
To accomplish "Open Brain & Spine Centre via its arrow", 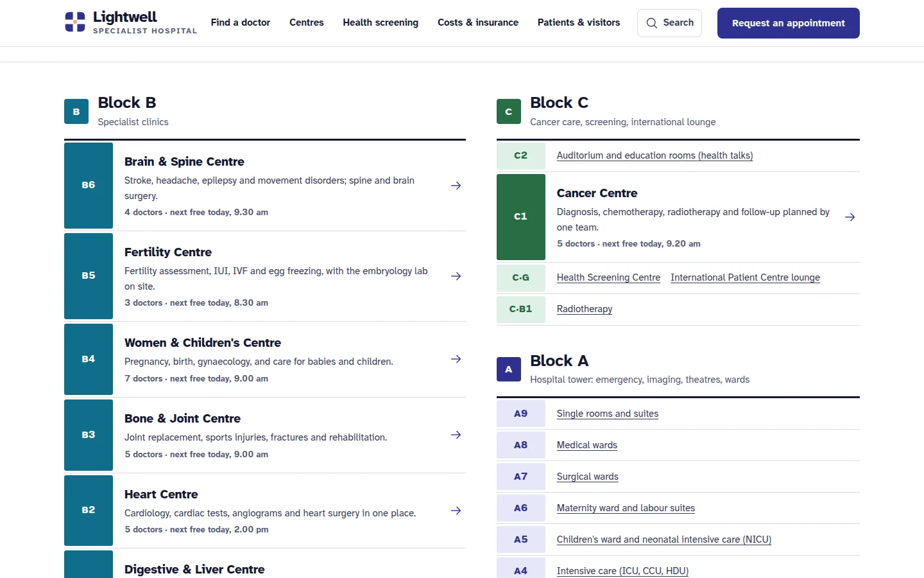I will [x=456, y=186].
